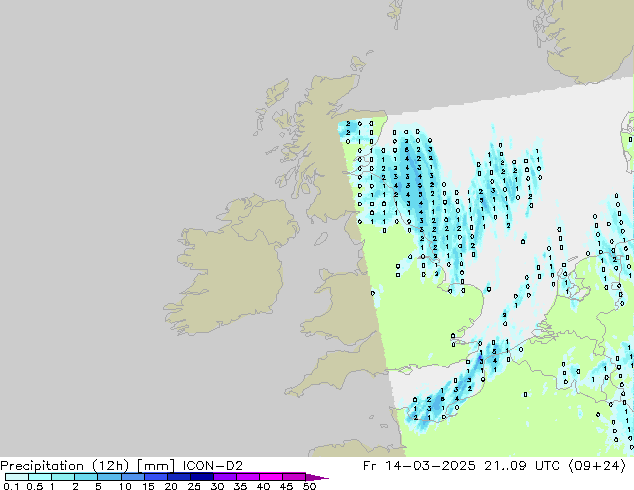This screenshot has width=634, height=490.
Task: Click the North Sea precipitation band off Scotland
Action: (412, 180)
